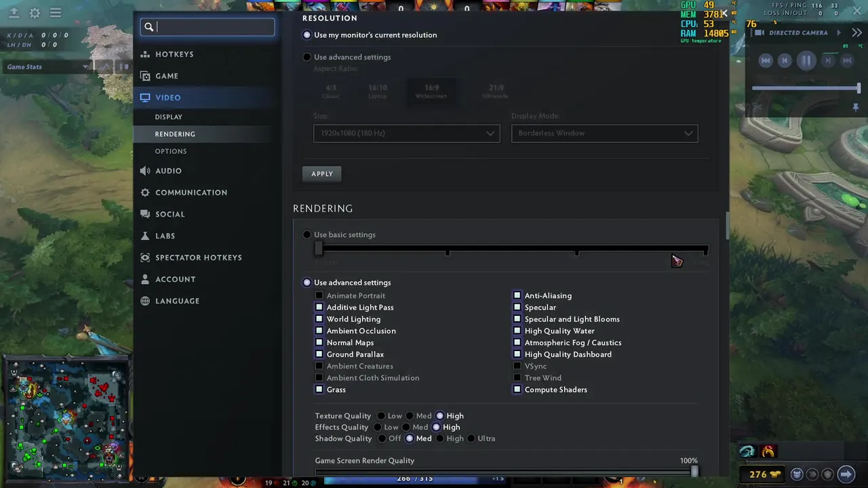868x488 pixels.
Task: Click the Spectator Hotkeys icon
Action: tap(145, 258)
